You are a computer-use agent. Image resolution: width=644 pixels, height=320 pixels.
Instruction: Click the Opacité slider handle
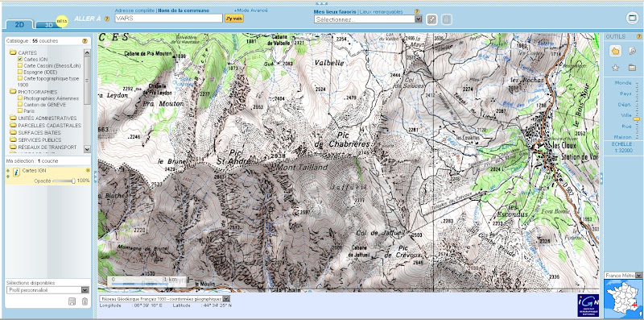tap(73, 181)
